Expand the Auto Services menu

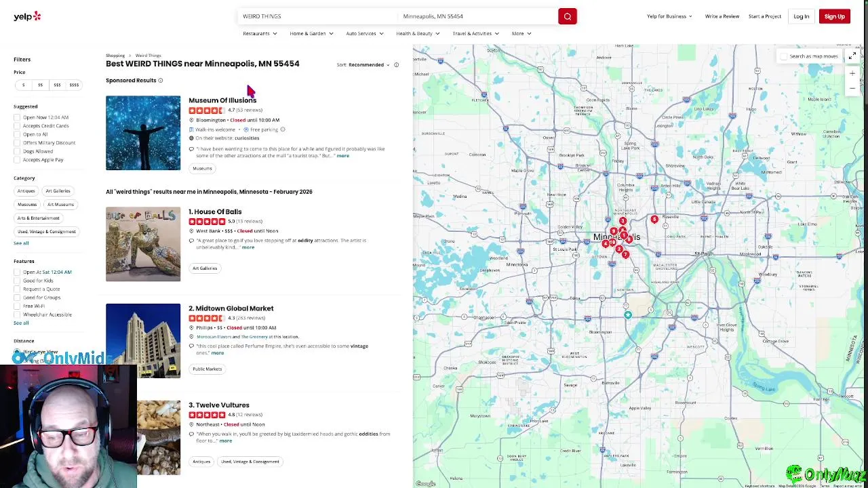pyautogui.click(x=365, y=33)
